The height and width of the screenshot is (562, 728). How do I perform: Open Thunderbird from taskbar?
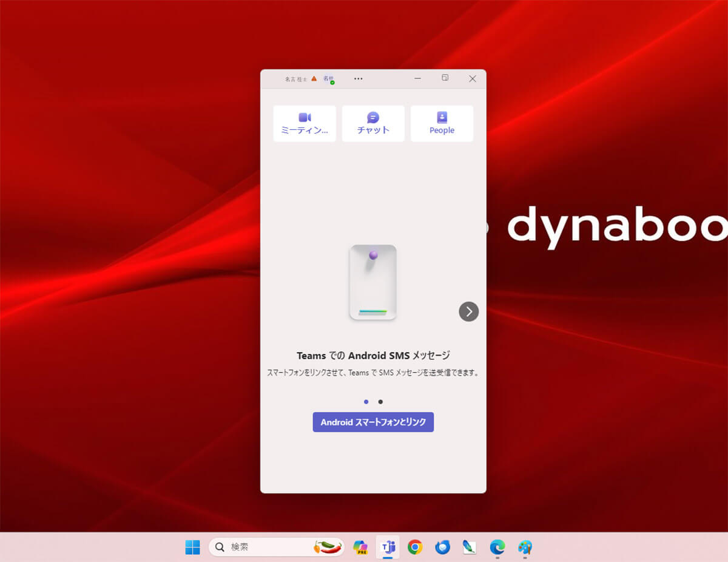coord(442,547)
